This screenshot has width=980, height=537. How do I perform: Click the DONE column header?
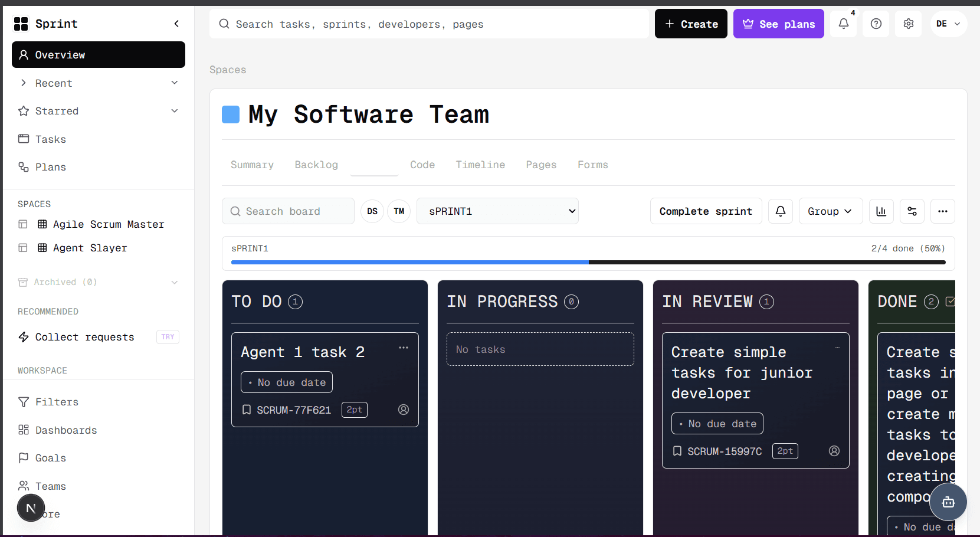tap(897, 302)
